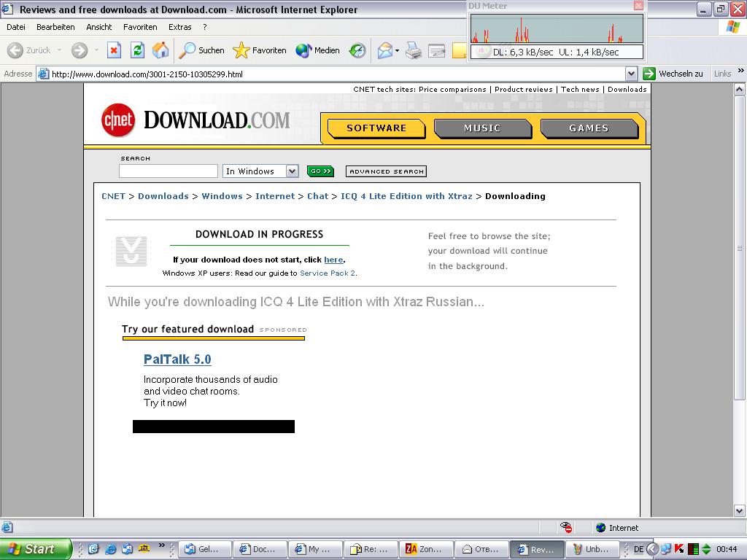Screen dimensions: 747x560
Task: Click the mail envelope toolbar icon
Action: tap(385, 50)
